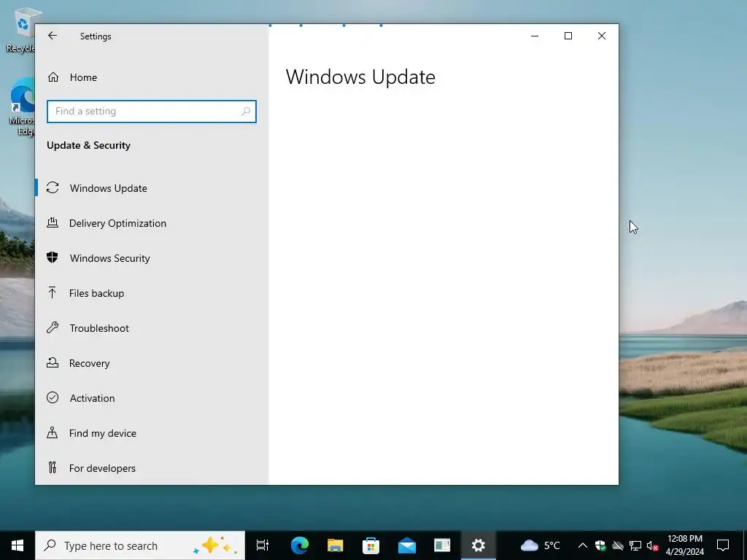747x560 pixels.
Task: Open the news app icon on taskbar
Action: pyautogui.click(x=442, y=545)
